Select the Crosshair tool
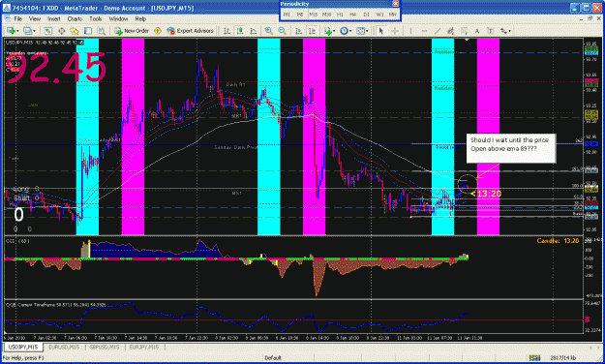 (x=395, y=31)
